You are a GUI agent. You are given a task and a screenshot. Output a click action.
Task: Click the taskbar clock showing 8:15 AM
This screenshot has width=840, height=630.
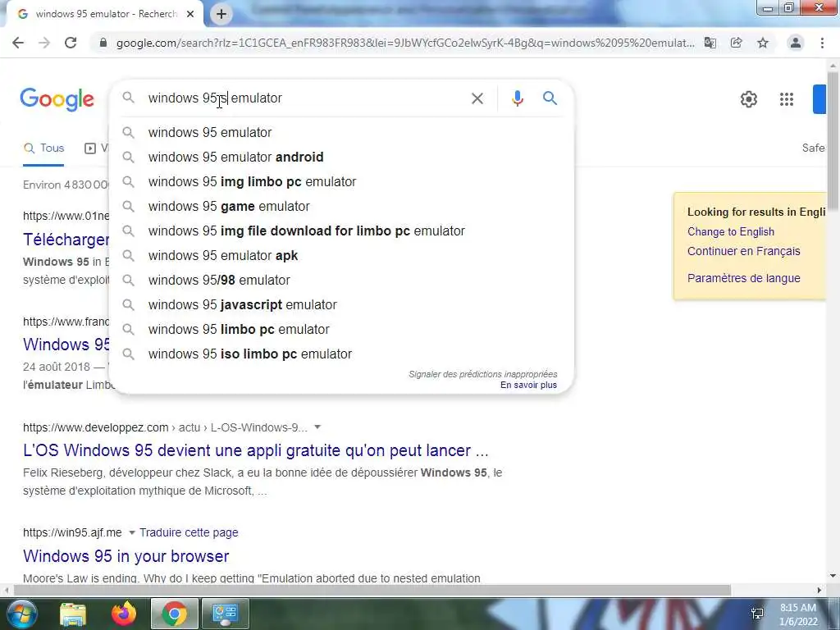[x=798, y=614]
